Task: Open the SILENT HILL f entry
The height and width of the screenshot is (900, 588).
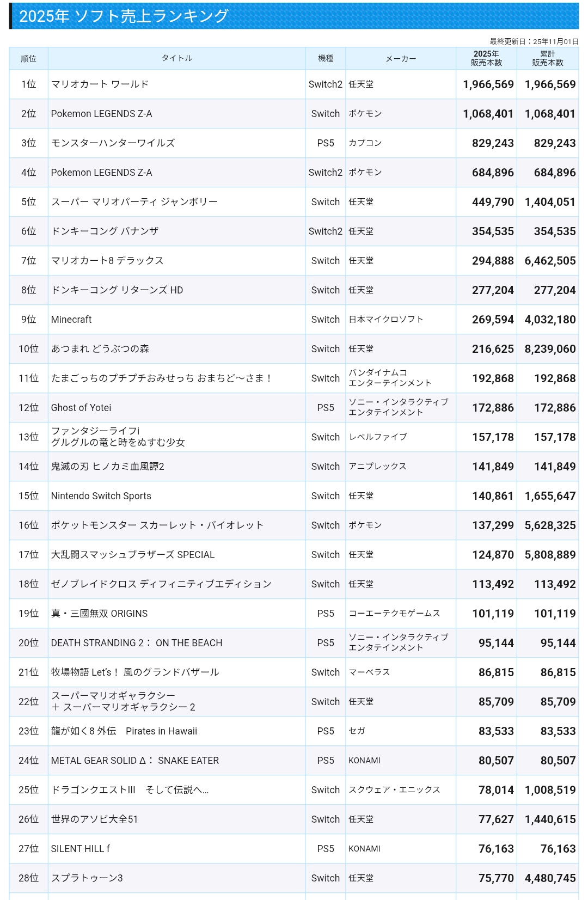Action: pyautogui.click(x=81, y=849)
